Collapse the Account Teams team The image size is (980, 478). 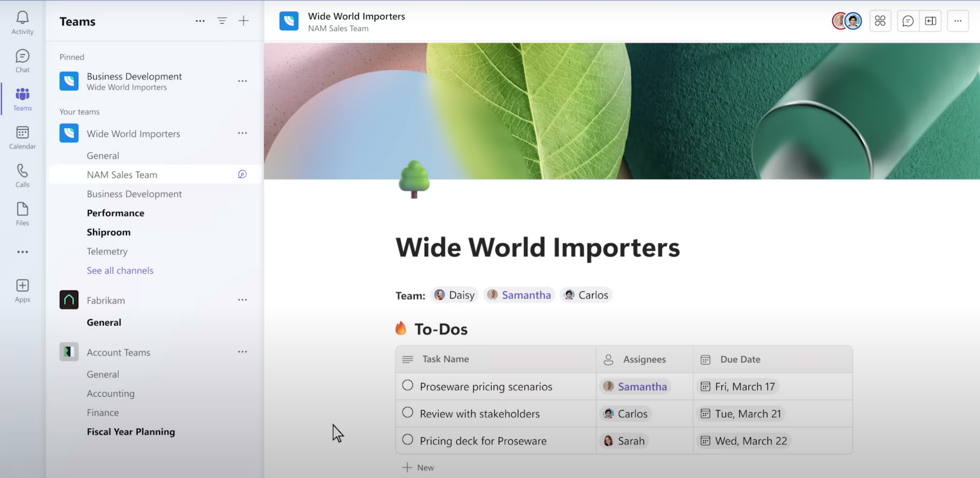point(119,352)
